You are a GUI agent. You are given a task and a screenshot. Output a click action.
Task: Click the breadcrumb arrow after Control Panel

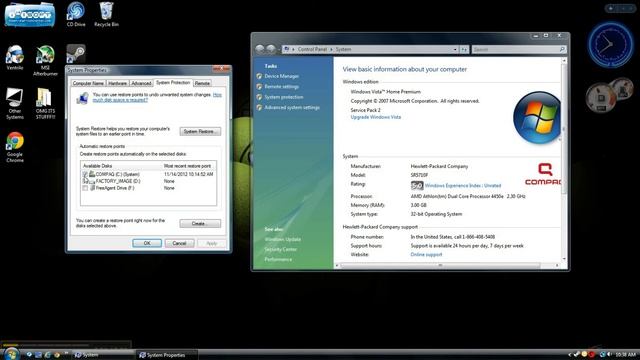click(331, 49)
